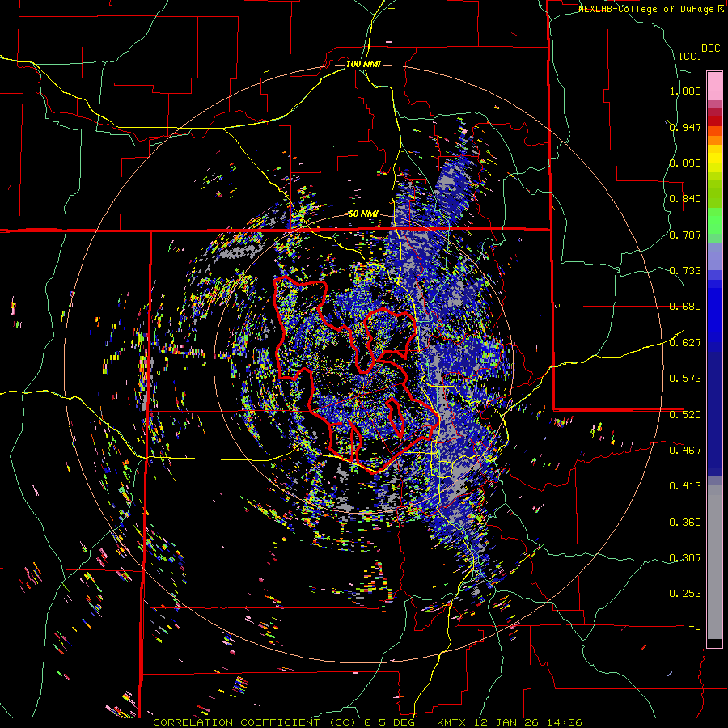Image resolution: width=728 pixels, height=728 pixels.
Task: Select the 0.840 scale value
Action: [x=685, y=199]
